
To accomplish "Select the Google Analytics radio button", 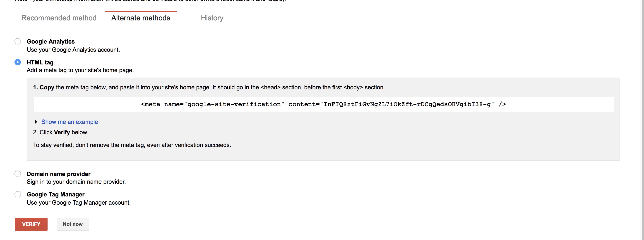I will (x=18, y=41).
